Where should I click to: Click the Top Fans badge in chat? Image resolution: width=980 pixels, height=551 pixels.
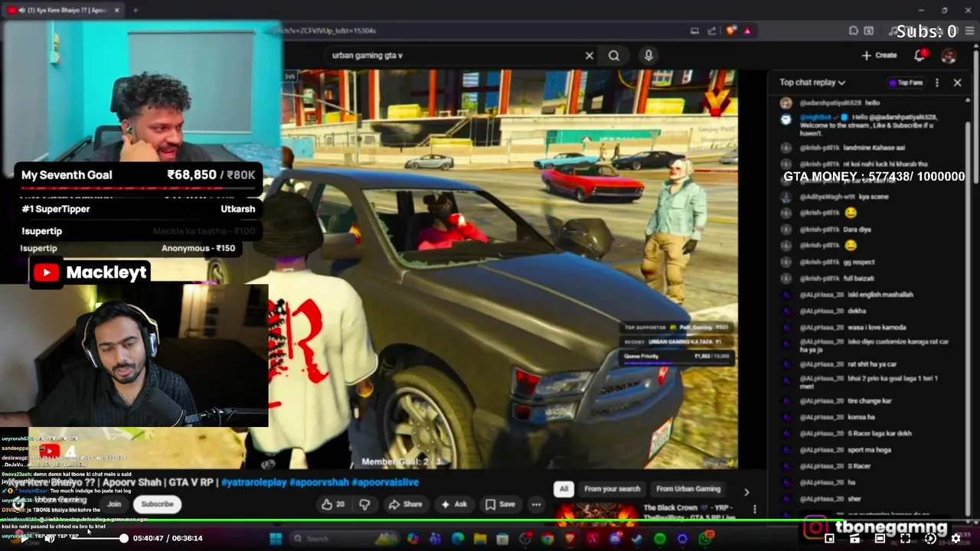(x=906, y=83)
